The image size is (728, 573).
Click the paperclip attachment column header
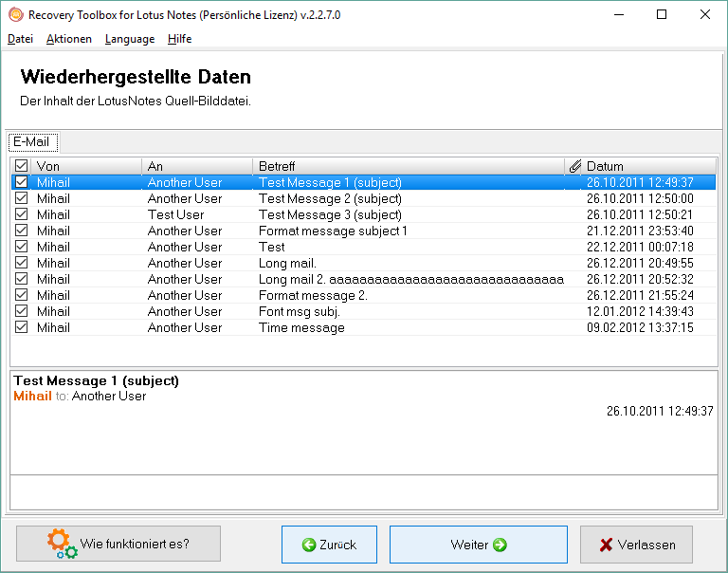[x=574, y=166]
